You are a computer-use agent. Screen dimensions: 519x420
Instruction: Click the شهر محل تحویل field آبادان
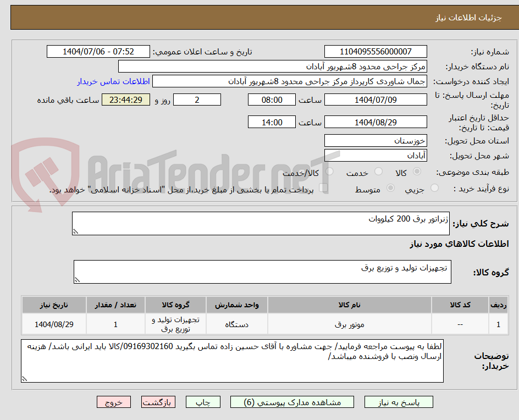click(376, 156)
